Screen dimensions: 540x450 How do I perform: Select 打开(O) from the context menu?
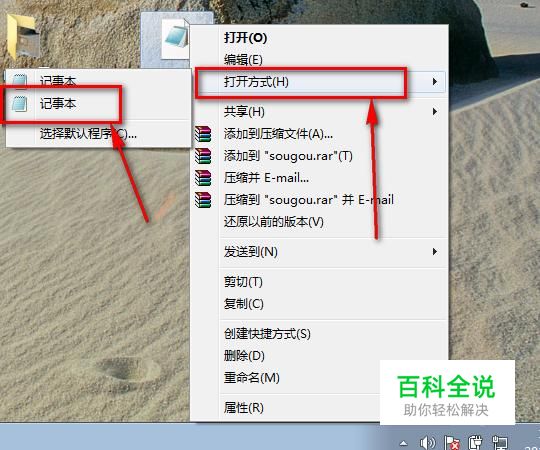[x=246, y=38]
